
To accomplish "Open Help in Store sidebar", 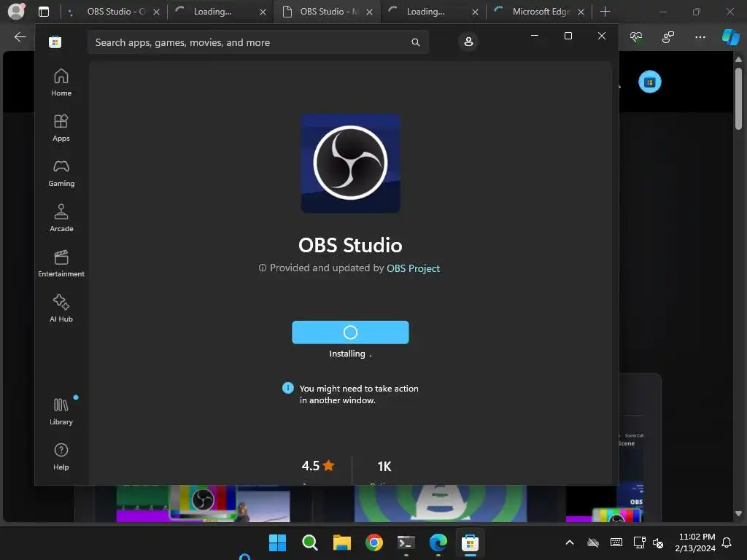I will [61, 456].
